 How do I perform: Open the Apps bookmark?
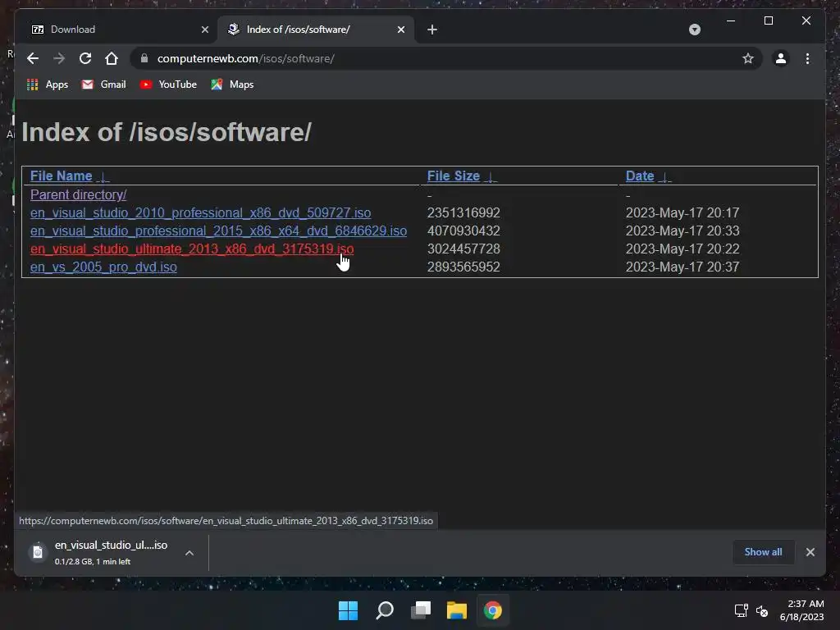click(48, 84)
